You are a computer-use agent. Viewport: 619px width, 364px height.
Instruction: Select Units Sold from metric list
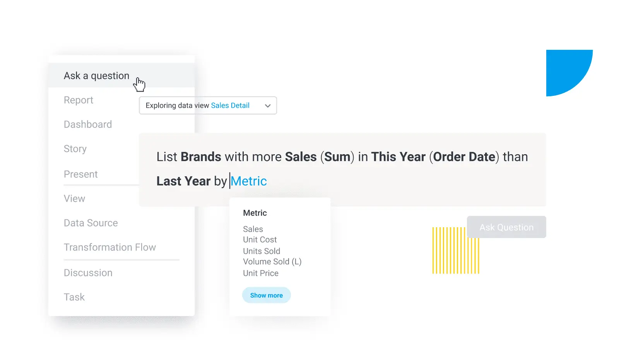coord(262,251)
